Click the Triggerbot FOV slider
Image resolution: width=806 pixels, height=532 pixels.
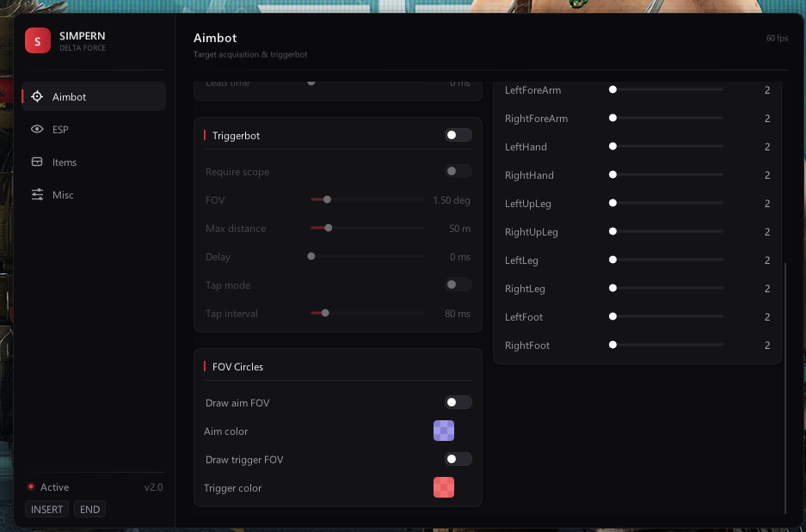click(x=367, y=199)
